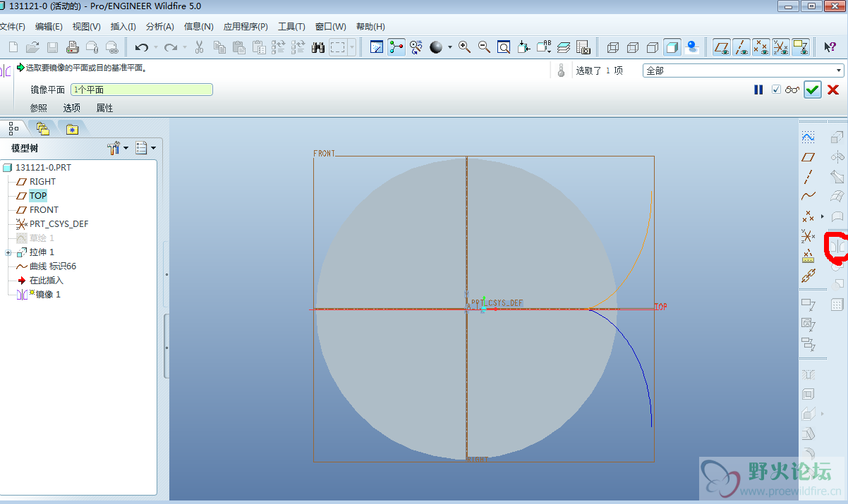
Task: Open the 工具(T) menu
Action: point(291,27)
